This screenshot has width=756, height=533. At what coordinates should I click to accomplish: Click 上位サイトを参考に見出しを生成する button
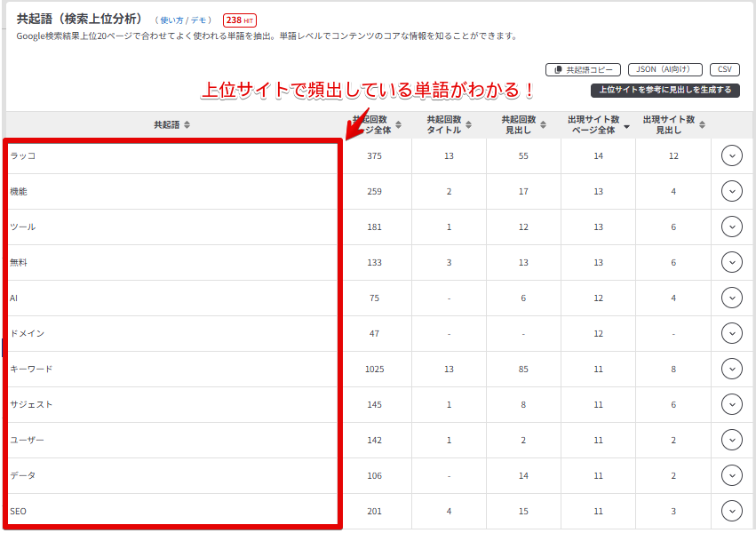coord(664,90)
